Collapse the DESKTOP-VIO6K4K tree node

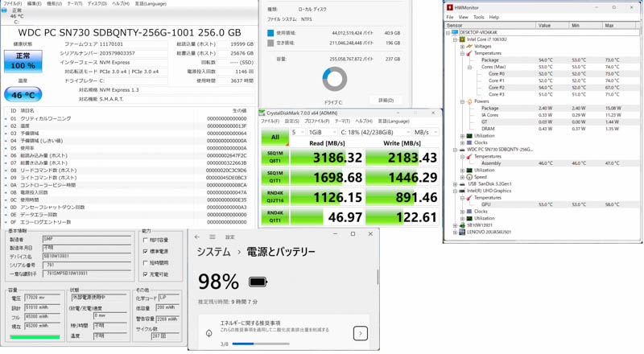point(448,33)
